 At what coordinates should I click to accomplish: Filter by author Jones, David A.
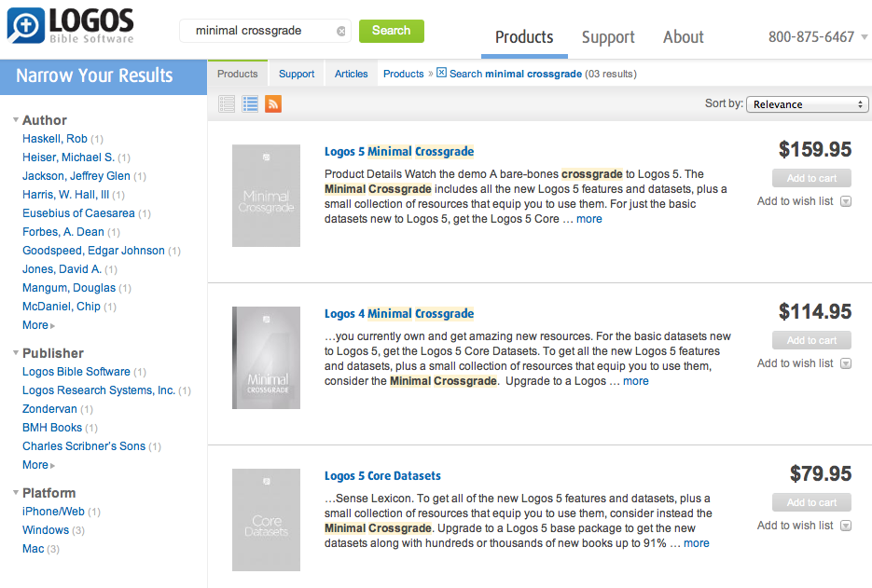[62, 269]
